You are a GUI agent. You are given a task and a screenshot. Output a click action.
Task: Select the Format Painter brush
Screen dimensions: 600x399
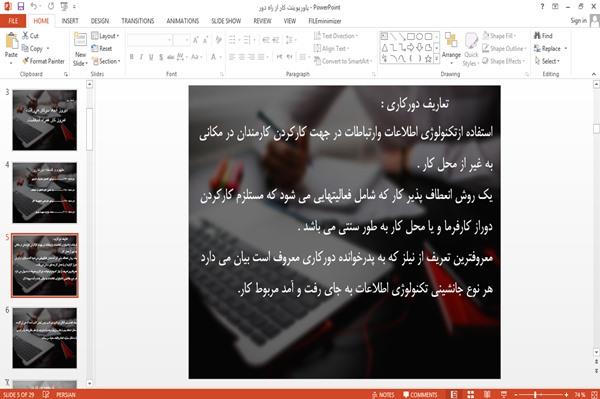pos(26,61)
